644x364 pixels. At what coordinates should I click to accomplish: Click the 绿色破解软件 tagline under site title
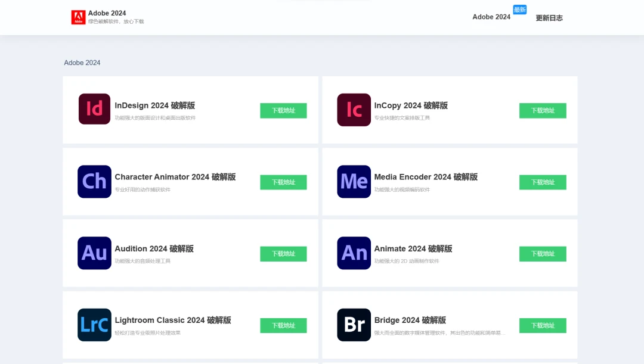click(116, 21)
